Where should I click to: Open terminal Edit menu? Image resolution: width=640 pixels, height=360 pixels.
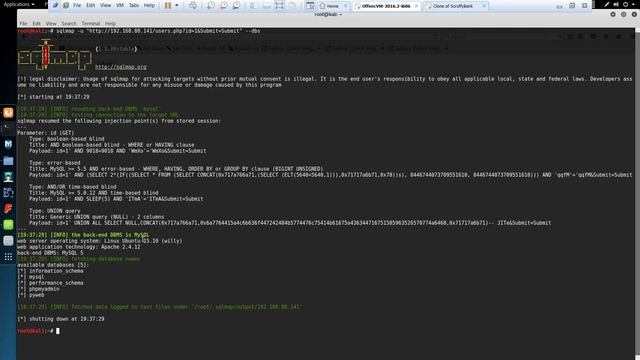[36, 24]
